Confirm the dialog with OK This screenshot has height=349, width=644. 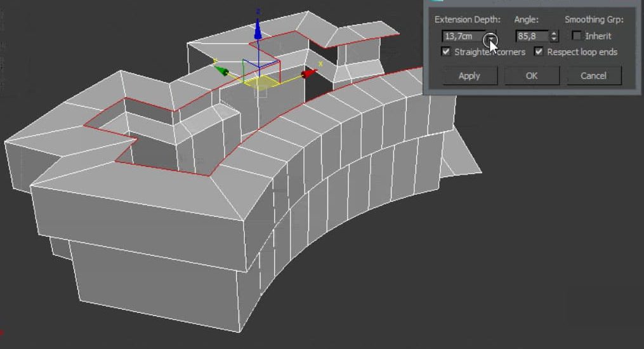pos(531,76)
